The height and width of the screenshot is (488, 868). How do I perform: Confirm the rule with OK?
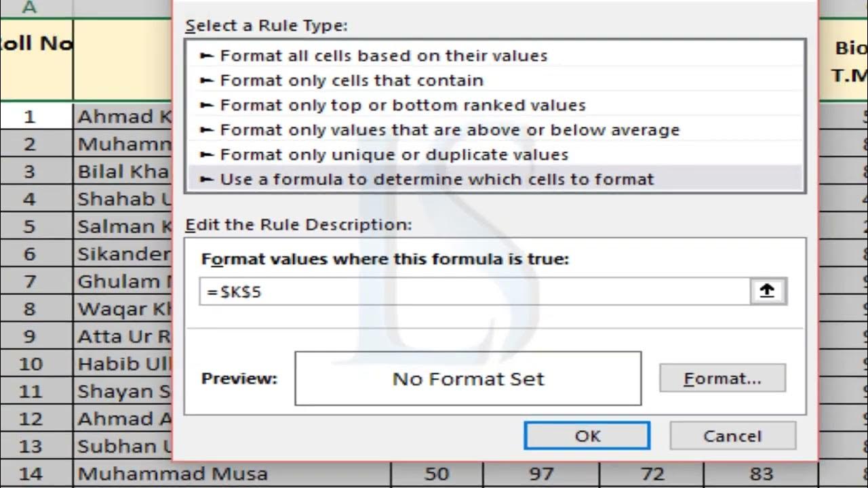(587, 436)
